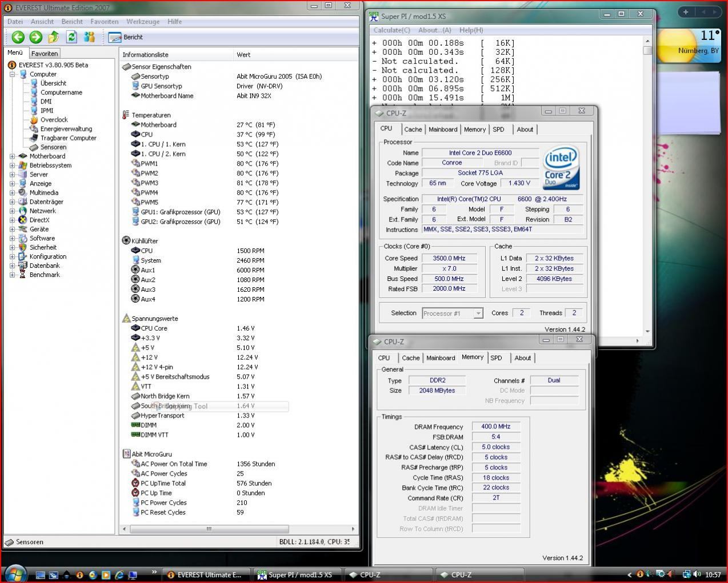Expand the Betriebssystem tree node
728x583 pixels.
(x=12, y=166)
